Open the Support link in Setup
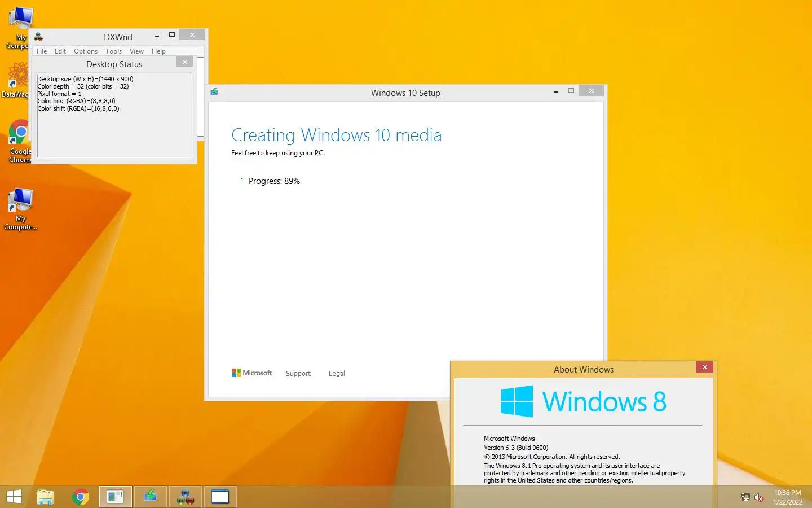Image resolution: width=812 pixels, height=508 pixels. click(x=298, y=374)
